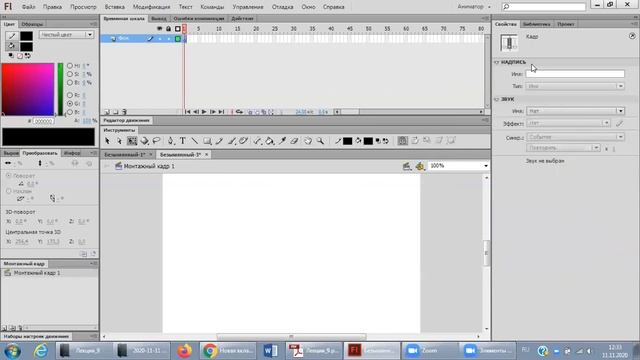Image resolution: width=640 pixels, height=360 pixels.
Task: Select the Paint Bucket tool
Action: tap(269, 141)
